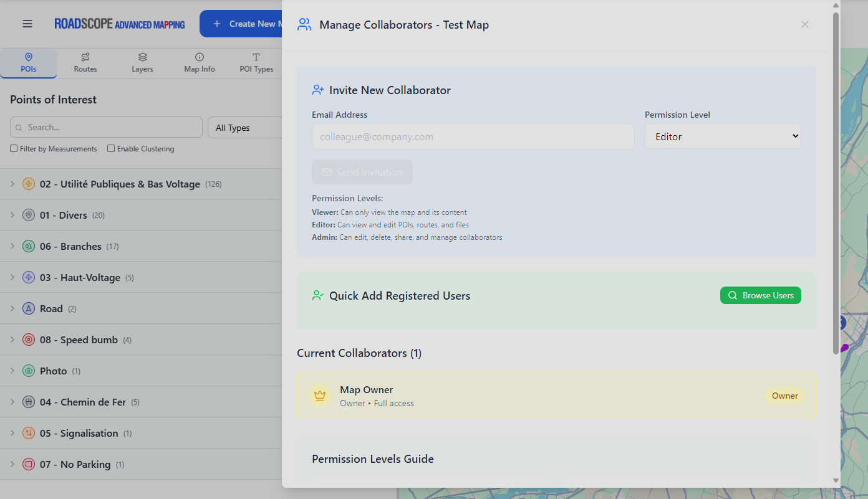Switch to the Map Info tab

pos(199,62)
